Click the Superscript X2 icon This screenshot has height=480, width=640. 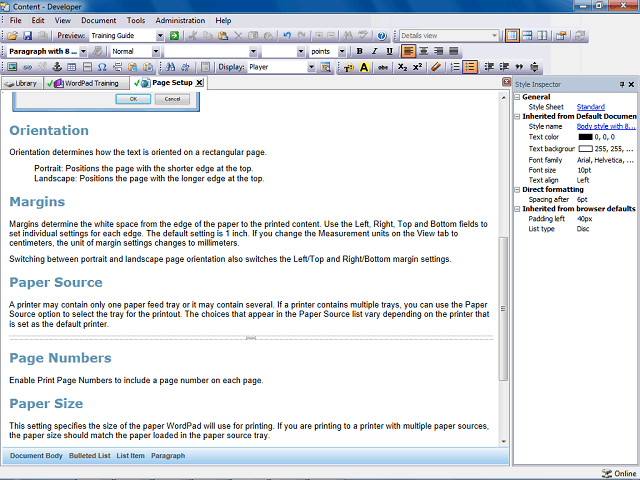point(418,67)
